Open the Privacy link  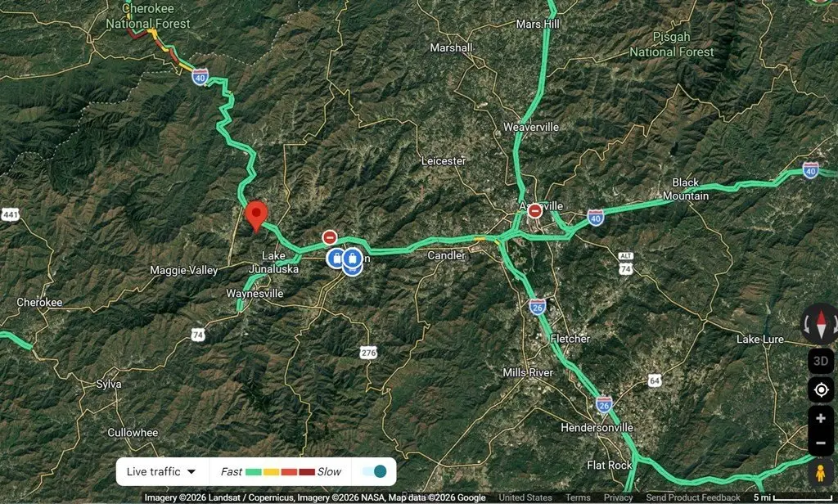(618, 497)
